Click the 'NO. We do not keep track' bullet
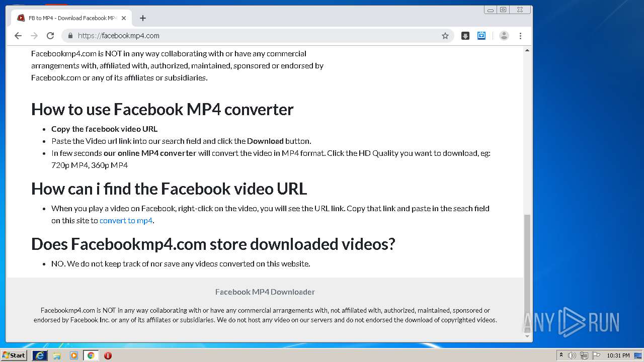644x362 pixels. [x=181, y=263]
